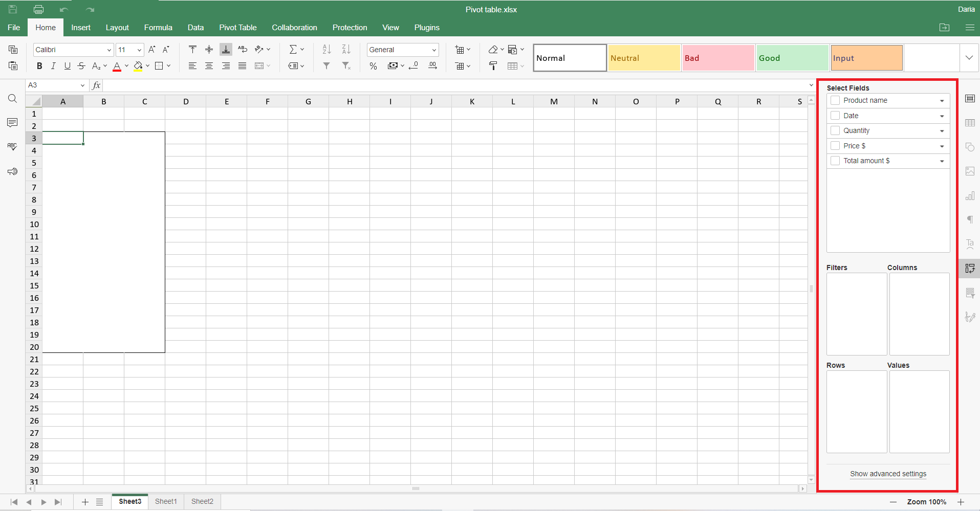The width and height of the screenshot is (980, 511).
Task: Open the Image settings panel
Action: 970,171
